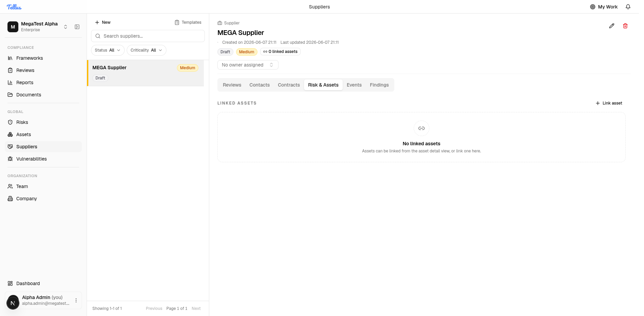Collapse the sidebar panel icon

[77, 27]
